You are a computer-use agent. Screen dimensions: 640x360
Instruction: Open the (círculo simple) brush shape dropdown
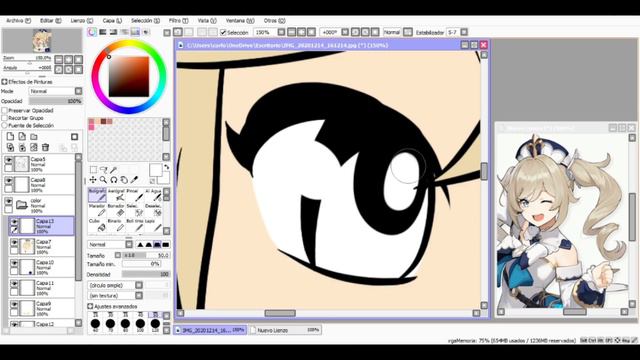(x=115, y=285)
